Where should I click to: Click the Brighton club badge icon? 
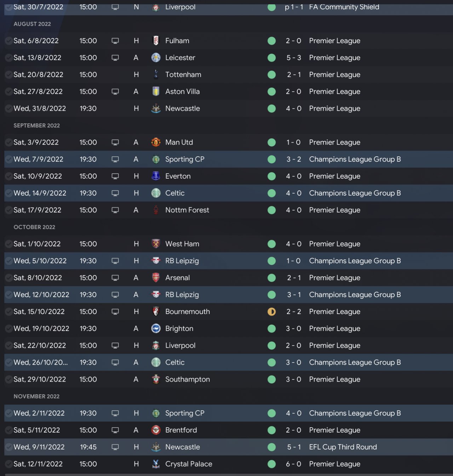pyautogui.click(x=156, y=329)
